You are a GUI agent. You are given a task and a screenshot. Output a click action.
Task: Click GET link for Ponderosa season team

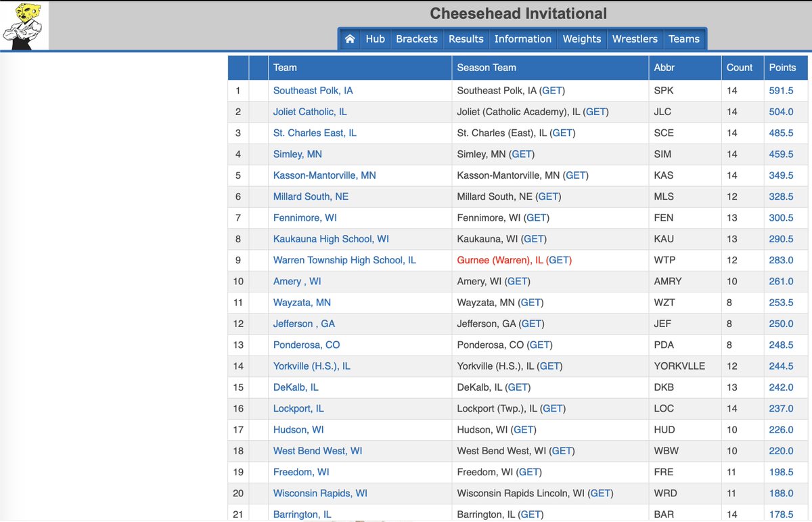tap(539, 345)
